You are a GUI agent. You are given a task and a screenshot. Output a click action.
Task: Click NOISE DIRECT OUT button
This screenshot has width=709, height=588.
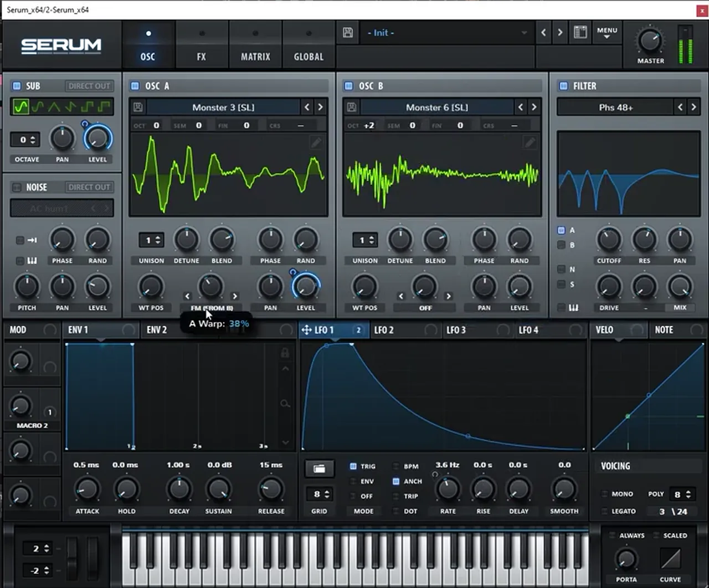point(89,187)
